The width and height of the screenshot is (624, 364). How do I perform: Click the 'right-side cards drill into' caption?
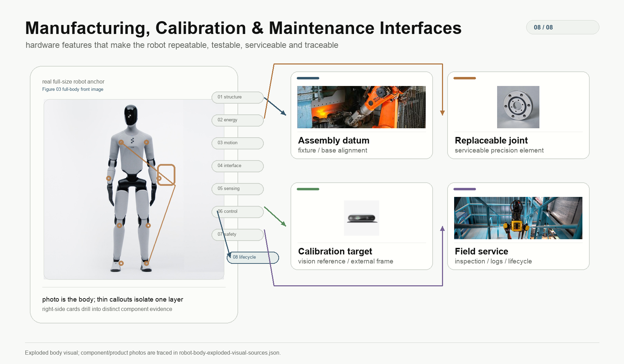107,309
